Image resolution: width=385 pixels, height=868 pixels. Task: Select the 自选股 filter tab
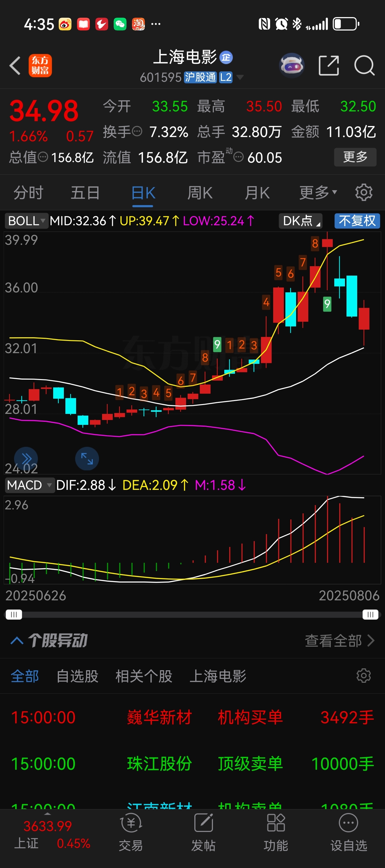[77, 676]
